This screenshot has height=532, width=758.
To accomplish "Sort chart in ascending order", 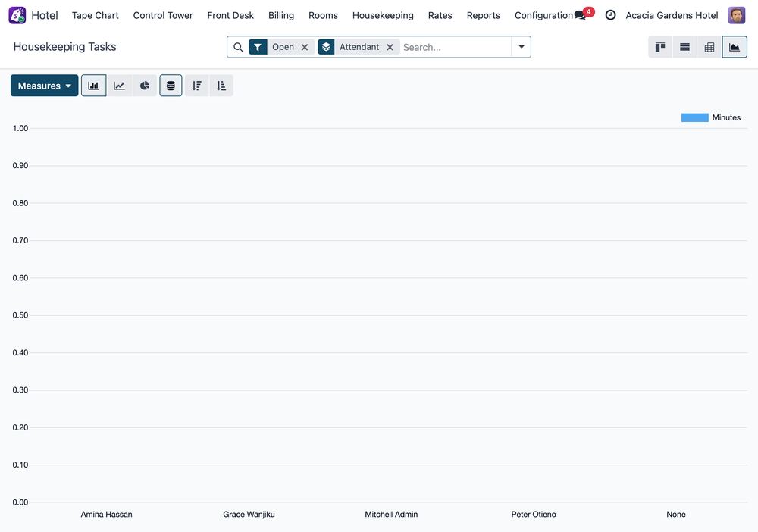I will [221, 86].
